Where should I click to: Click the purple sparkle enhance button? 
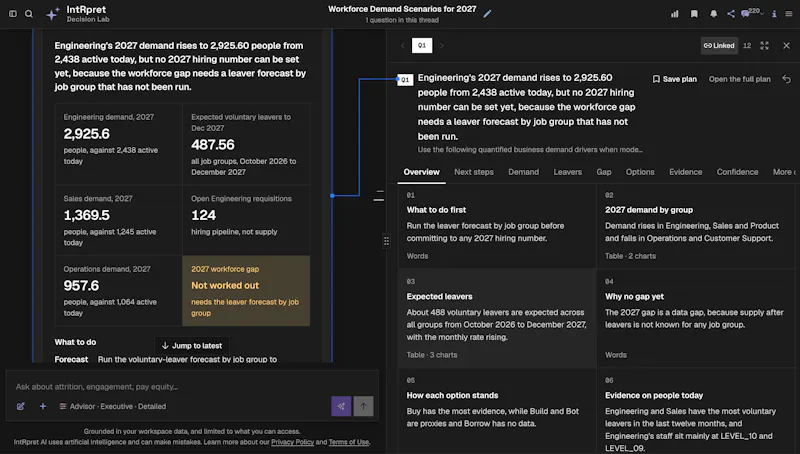point(341,406)
